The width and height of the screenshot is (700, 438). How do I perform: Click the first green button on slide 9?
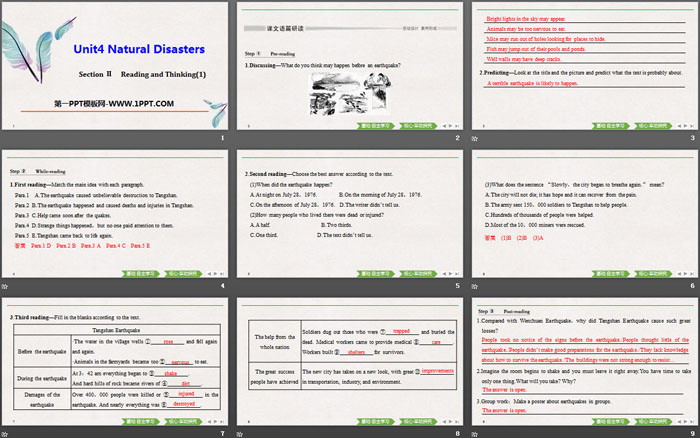[610, 421]
